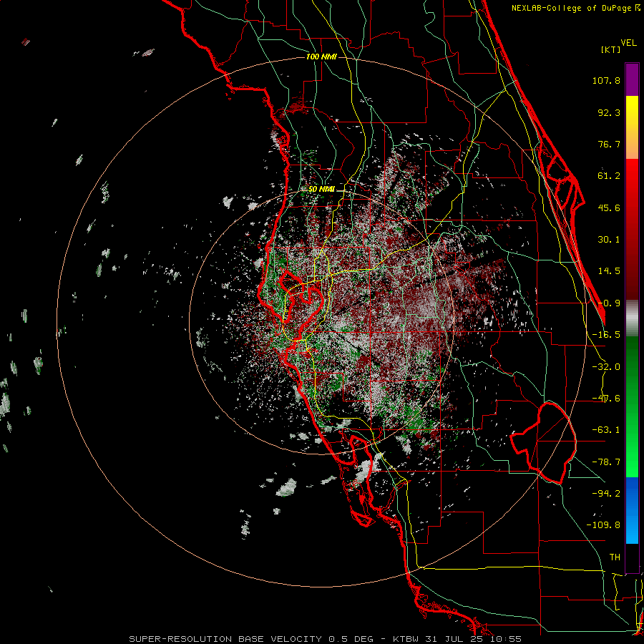Click the blue segment of the color bar

click(x=632, y=510)
